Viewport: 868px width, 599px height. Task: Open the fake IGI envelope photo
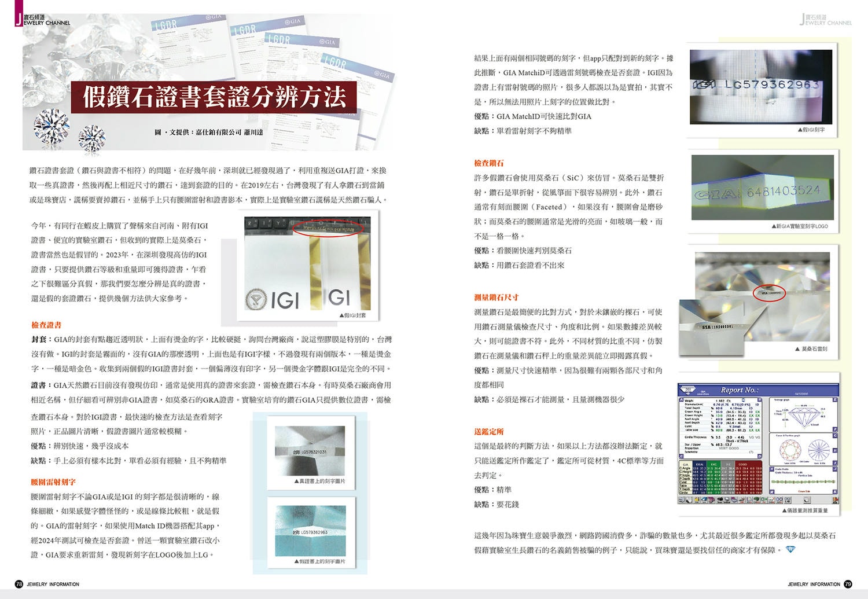(307, 264)
